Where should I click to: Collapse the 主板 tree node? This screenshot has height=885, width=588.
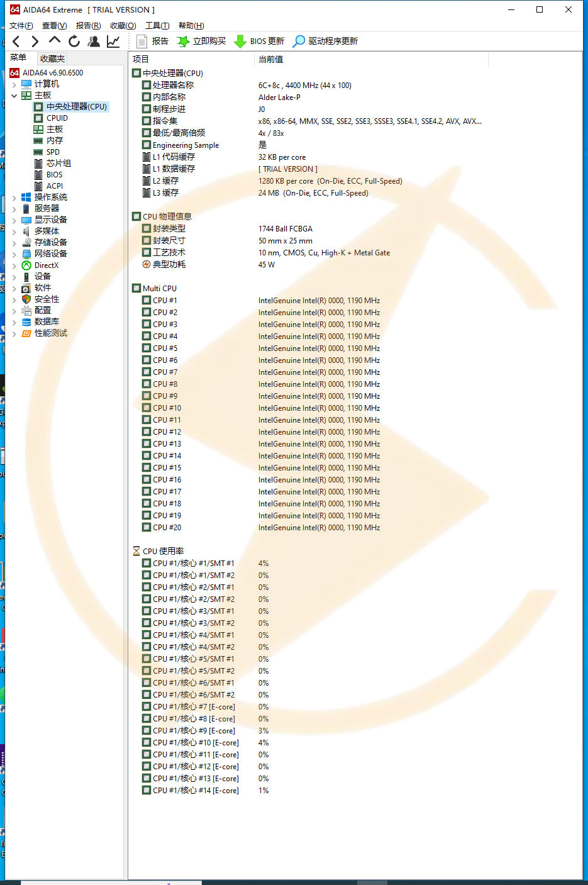pyautogui.click(x=14, y=96)
